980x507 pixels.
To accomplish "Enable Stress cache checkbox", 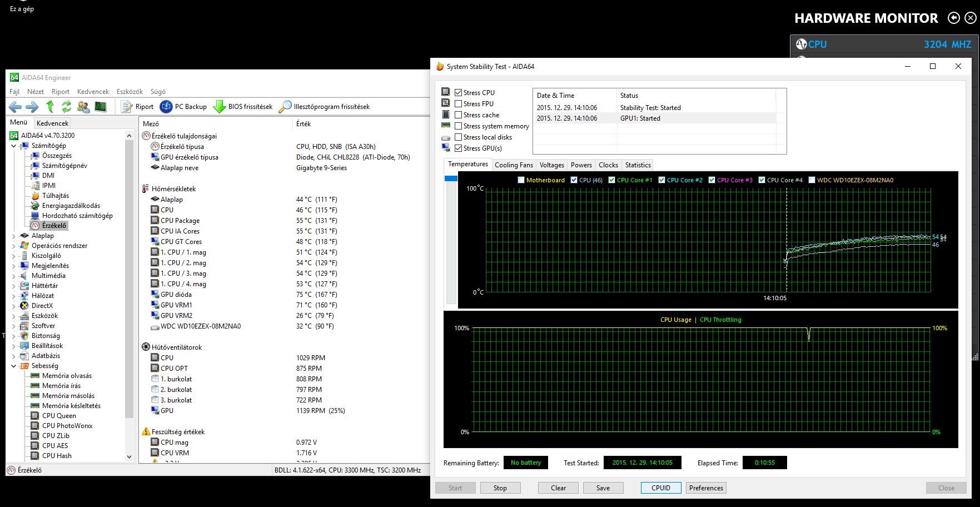I will coord(459,115).
